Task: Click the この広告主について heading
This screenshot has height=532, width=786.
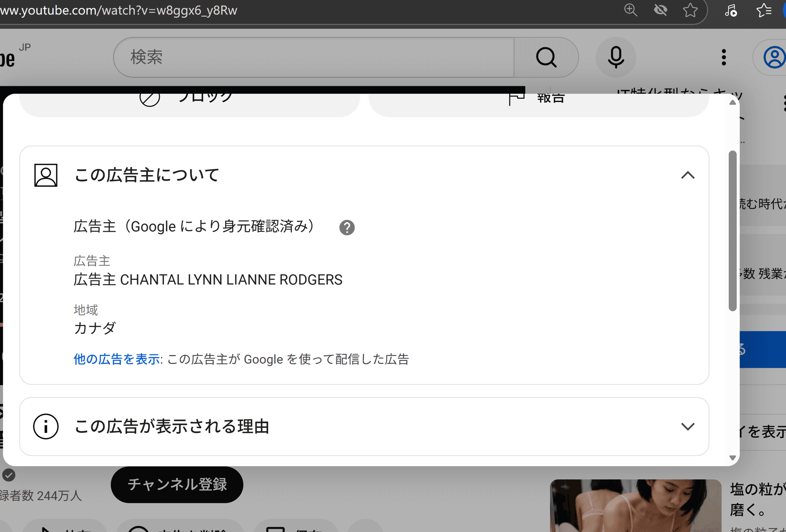Action: tap(147, 175)
